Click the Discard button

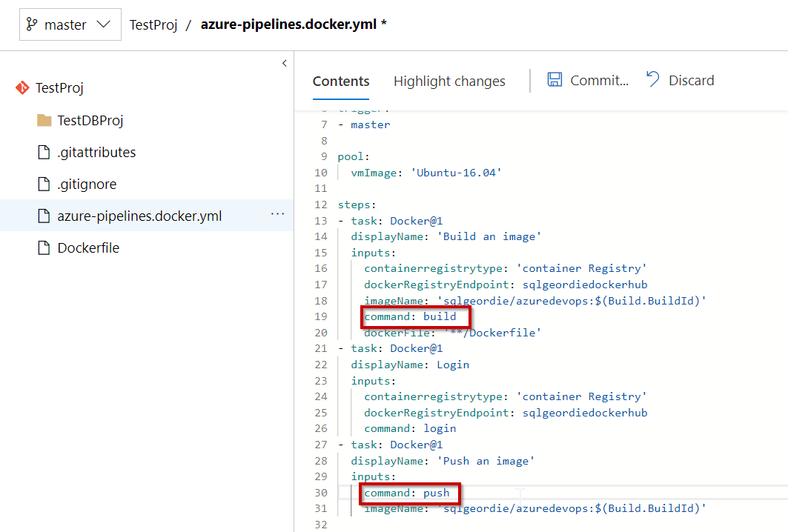point(691,81)
